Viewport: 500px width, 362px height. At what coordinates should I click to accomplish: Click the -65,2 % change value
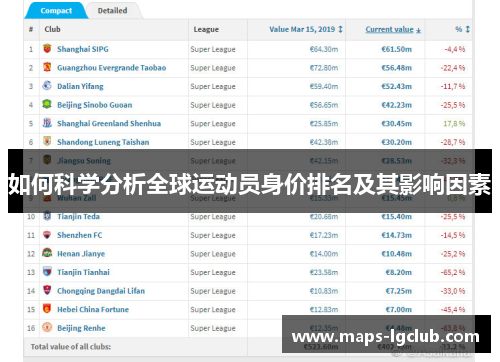(x=453, y=272)
